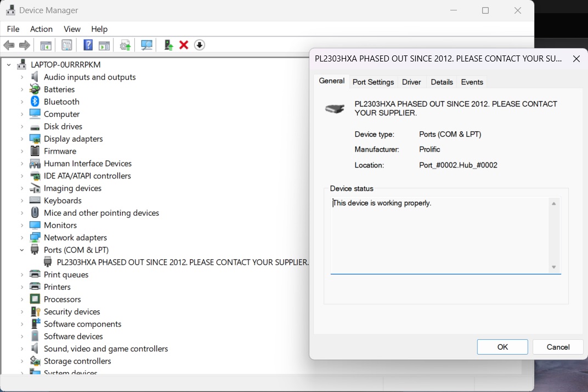Expand Sound, video and game controllers node
This screenshot has width=588, height=392.
22,349
